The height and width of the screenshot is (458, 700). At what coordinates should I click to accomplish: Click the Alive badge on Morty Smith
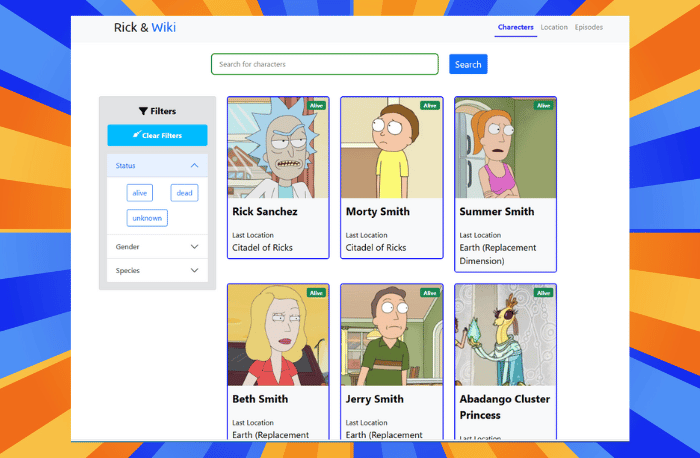[x=430, y=106]
